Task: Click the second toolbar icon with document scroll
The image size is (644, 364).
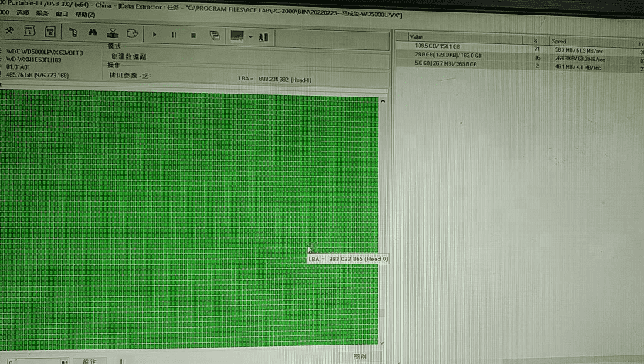Action: pos(29,32)
